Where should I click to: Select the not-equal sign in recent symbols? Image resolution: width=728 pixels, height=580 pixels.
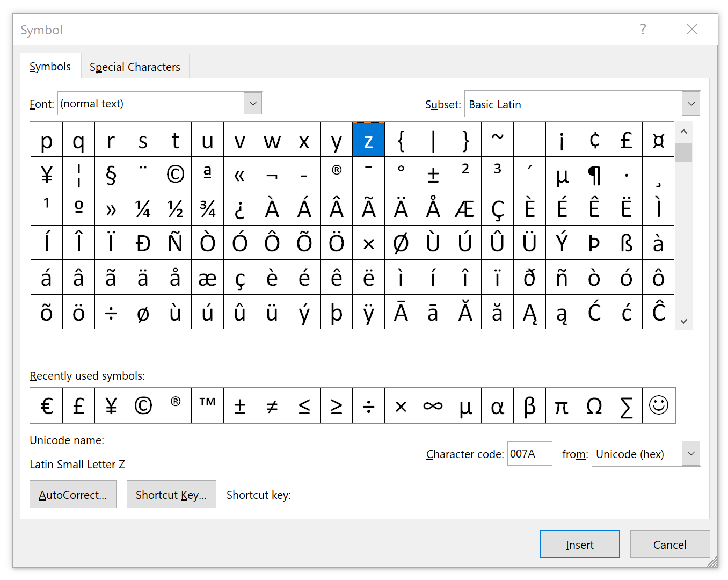(x=272, y=405)
